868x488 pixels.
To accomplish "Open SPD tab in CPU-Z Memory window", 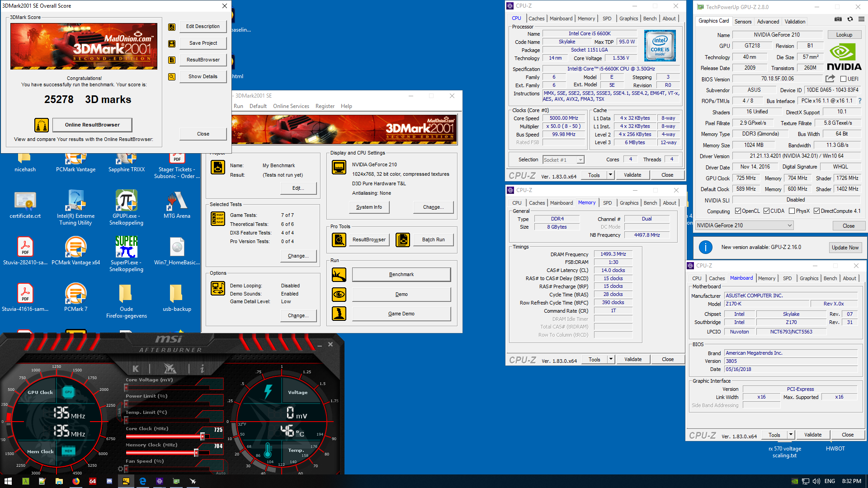I will [x=607, y=203].
